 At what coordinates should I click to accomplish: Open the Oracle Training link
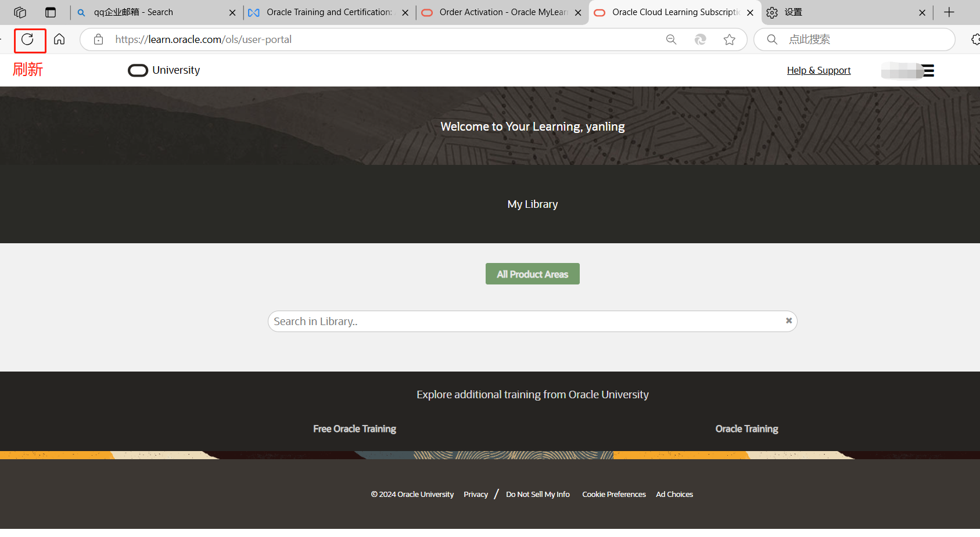[x=747, y=429]
